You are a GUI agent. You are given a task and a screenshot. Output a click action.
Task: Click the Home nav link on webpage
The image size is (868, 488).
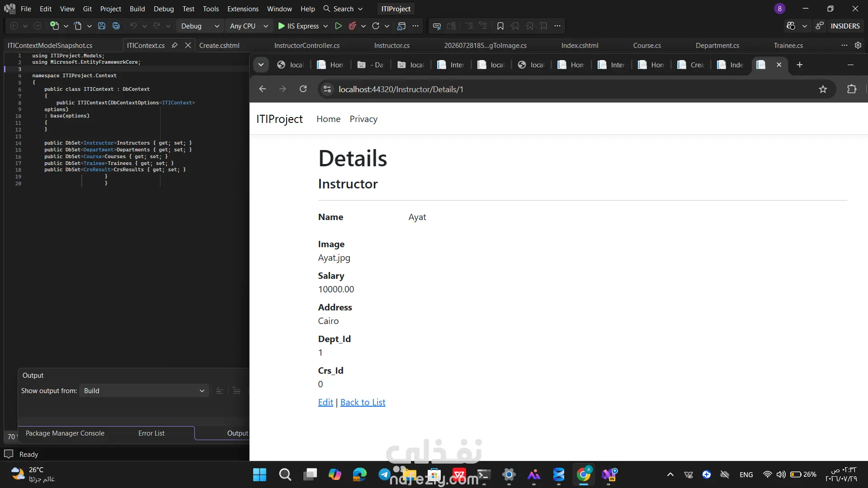tap(328, 119)
